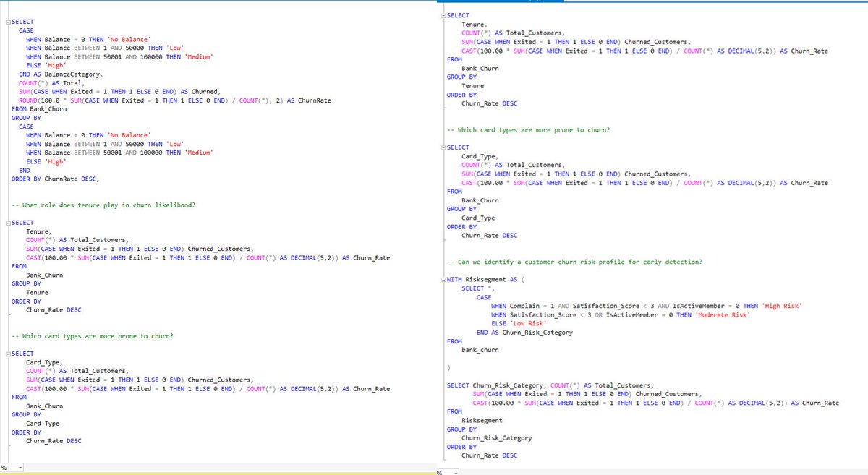
Task: Click the 'Moderate Risk' CASE line
Action: (621, 314)
